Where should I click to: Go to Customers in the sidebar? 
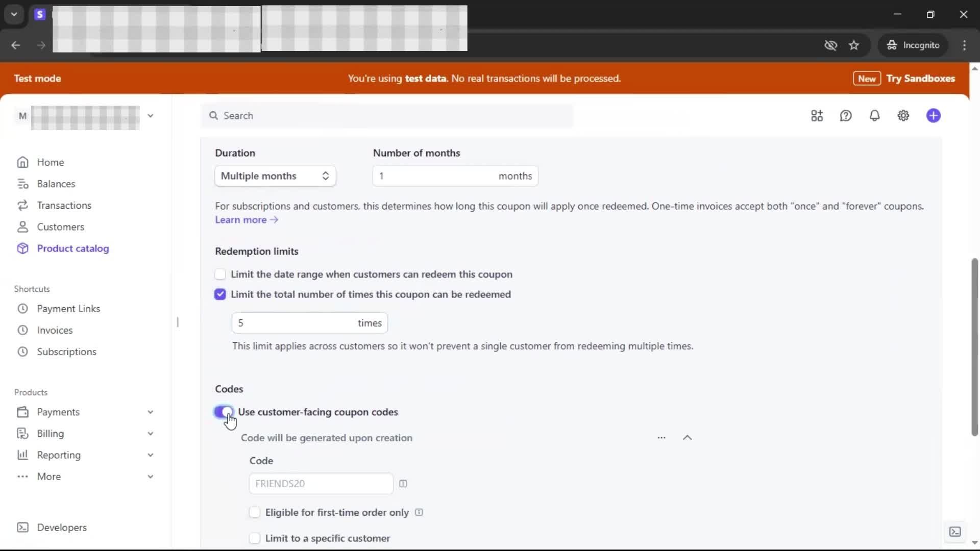coord(60,227)
